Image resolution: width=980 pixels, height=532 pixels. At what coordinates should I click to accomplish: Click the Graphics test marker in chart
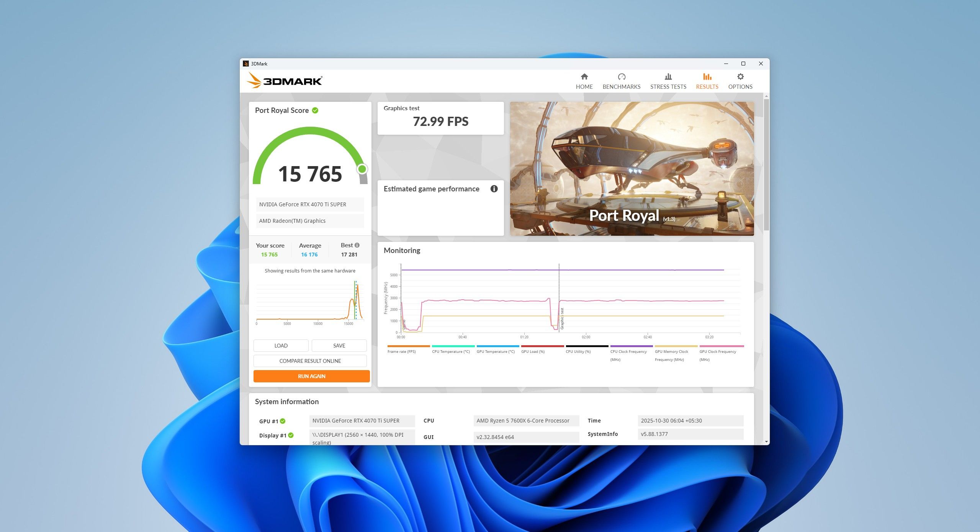pos(562,318)
